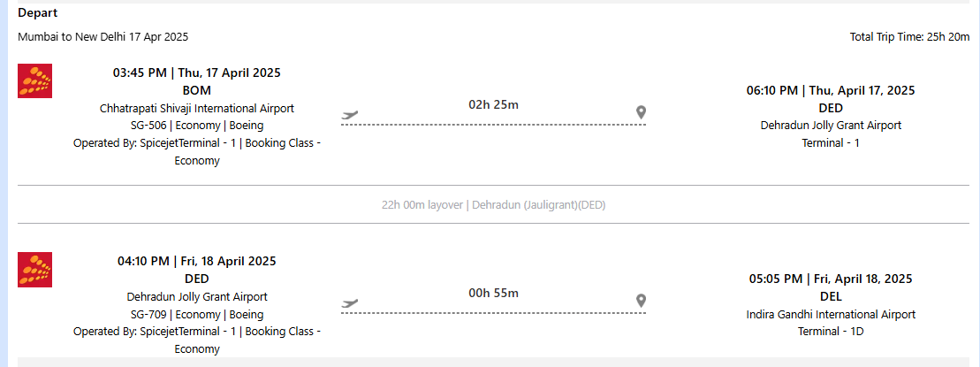980x367 pixels.
Task: Click SG-506 Economy Boeing flight details
Action: click(196, 126)
